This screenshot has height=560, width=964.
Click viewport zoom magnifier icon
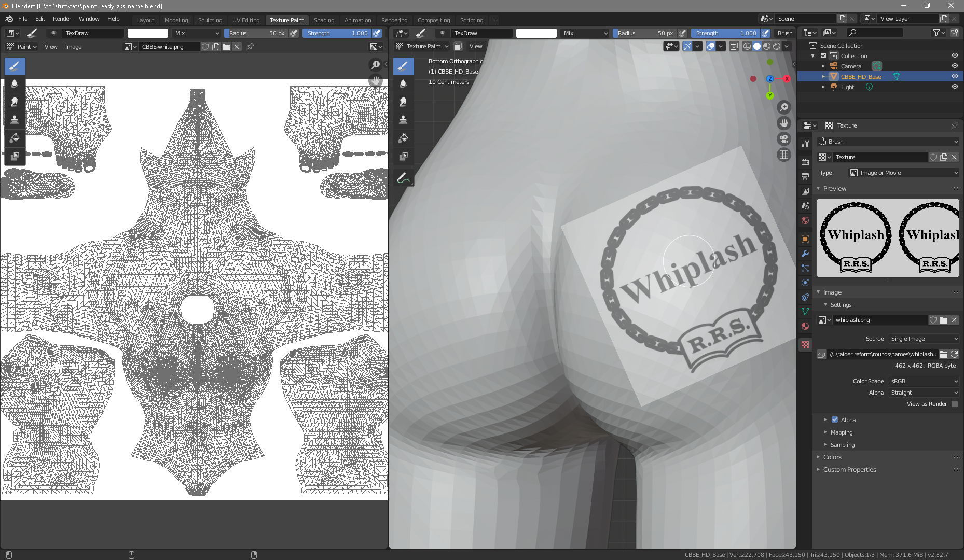pos(784,107)
